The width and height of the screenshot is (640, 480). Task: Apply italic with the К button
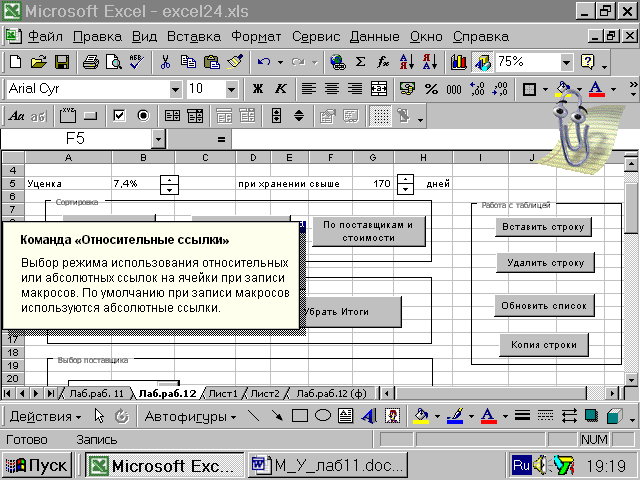(x=281, y=89)
